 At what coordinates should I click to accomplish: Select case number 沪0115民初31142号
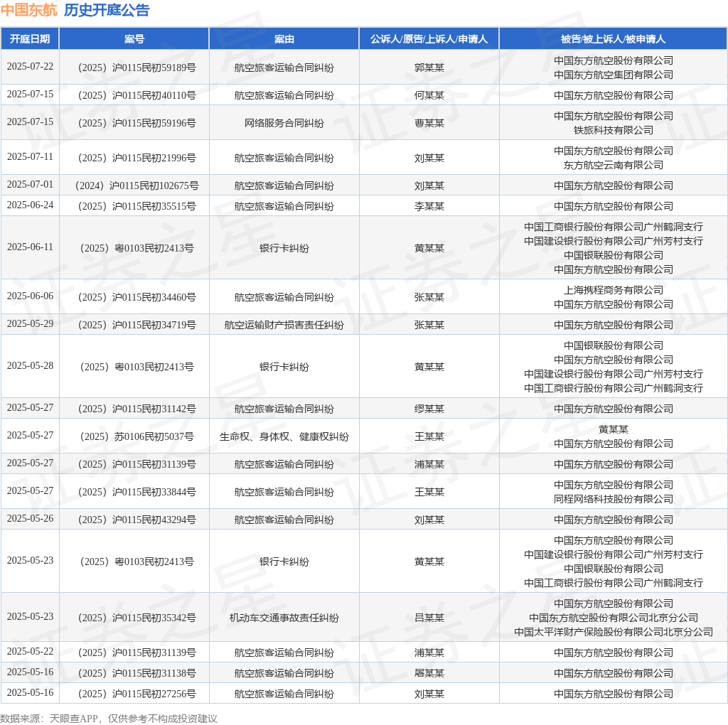pos(136,409)
